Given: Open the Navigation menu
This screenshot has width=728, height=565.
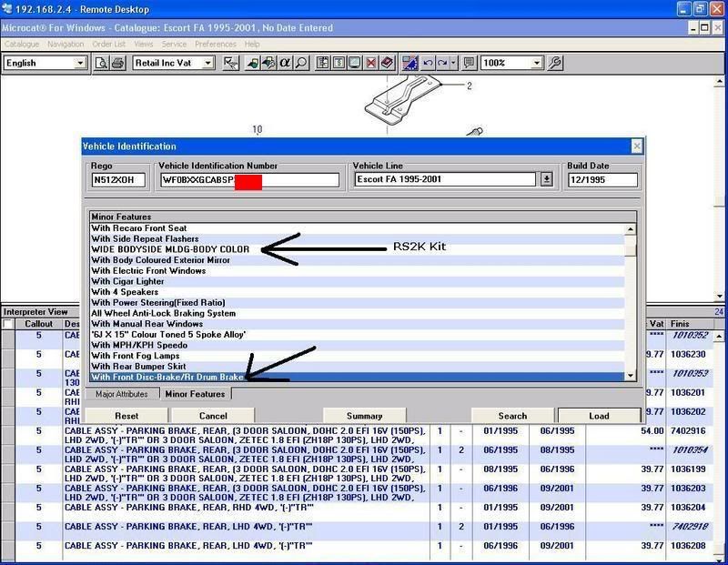Looking at the screenshot, I should 66,44.
